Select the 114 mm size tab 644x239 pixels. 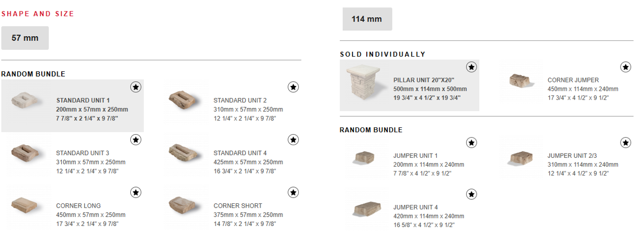click(x=367, y=19)
